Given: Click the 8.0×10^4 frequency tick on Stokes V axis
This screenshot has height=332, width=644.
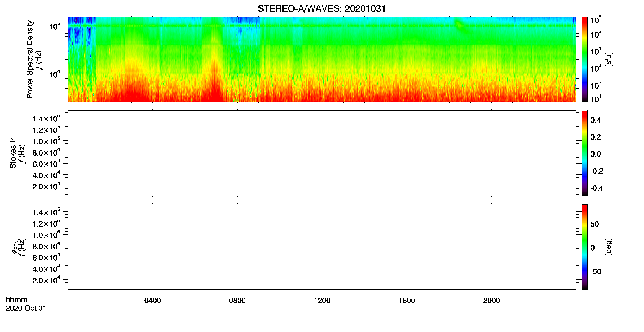Looking at the screenshot, I should pos(47,152).
